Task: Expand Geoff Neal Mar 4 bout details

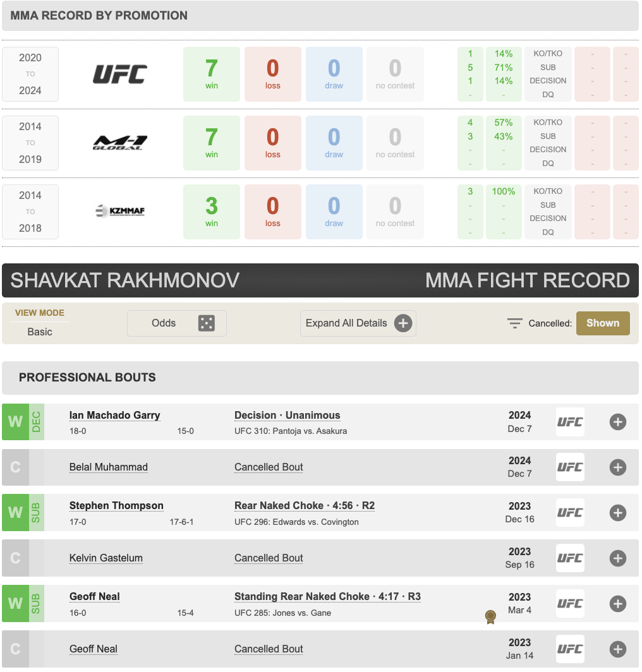Action: pos(617,604)
